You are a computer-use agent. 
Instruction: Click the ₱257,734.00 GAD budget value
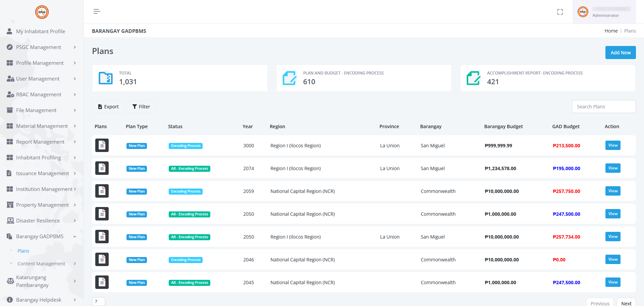[567, 237]
